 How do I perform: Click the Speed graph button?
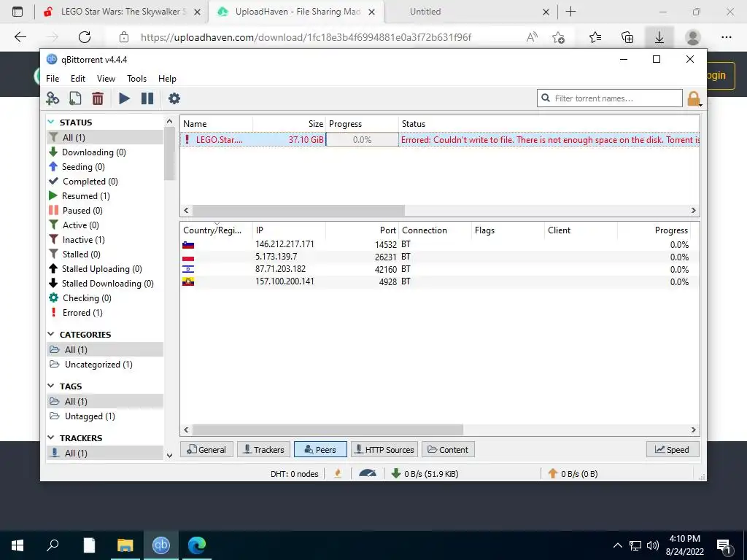click(672, 449)
